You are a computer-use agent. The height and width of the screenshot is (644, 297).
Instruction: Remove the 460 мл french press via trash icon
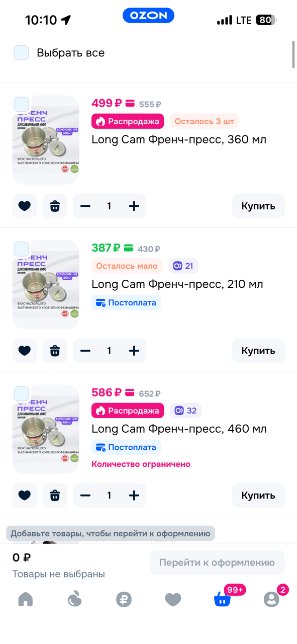[55, 495]
